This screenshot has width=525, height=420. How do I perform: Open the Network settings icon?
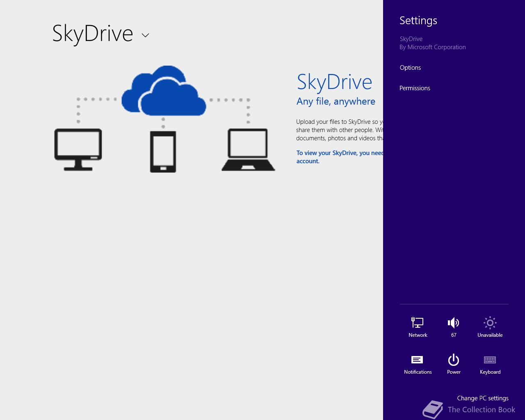point(418,327)
